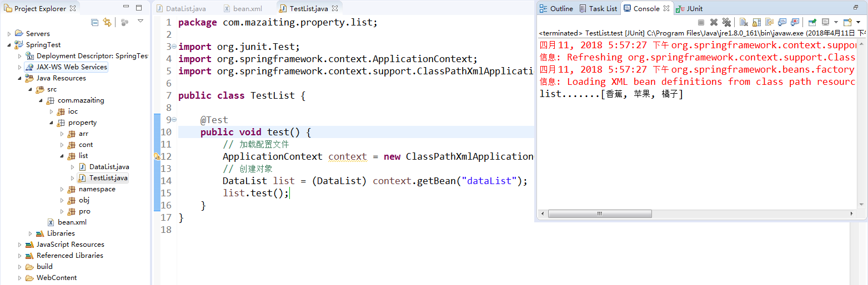
Task: Switch to bean.xml editor tab
Action: 243,9
